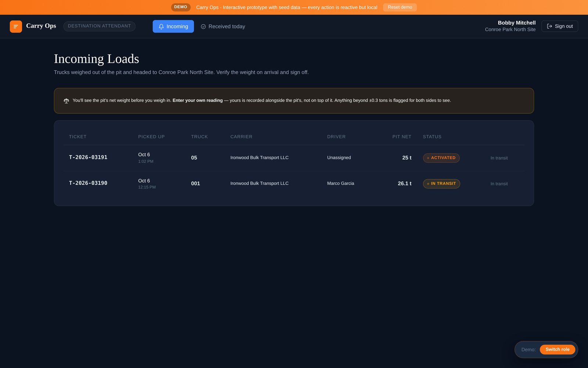The width and height of the screenshot is (588, 368).
Task: Click the DESTINATION ATTENDANT role badge
Action: coord(99,26)
